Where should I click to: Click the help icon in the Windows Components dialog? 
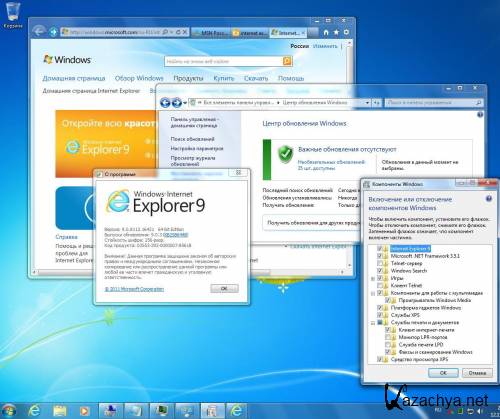tap(489, 199)
